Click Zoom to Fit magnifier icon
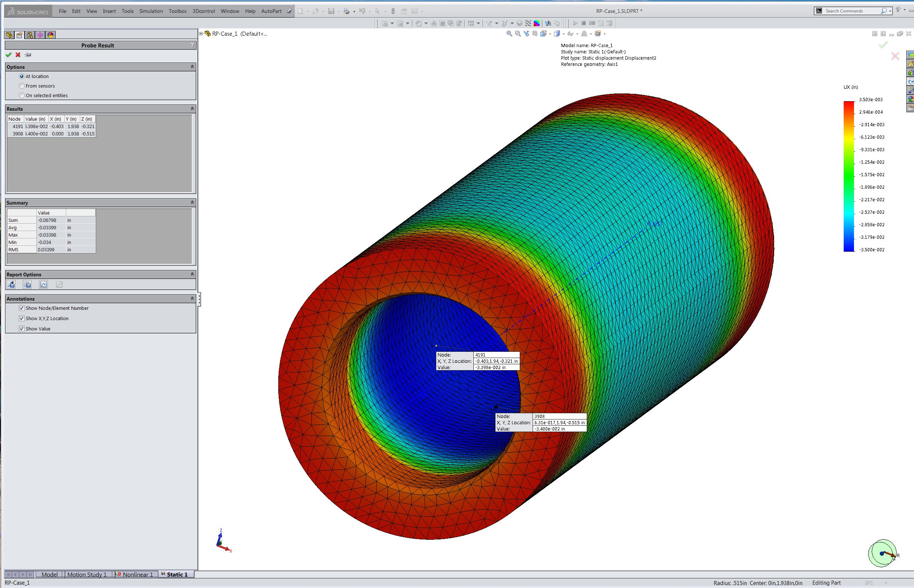 509,33
